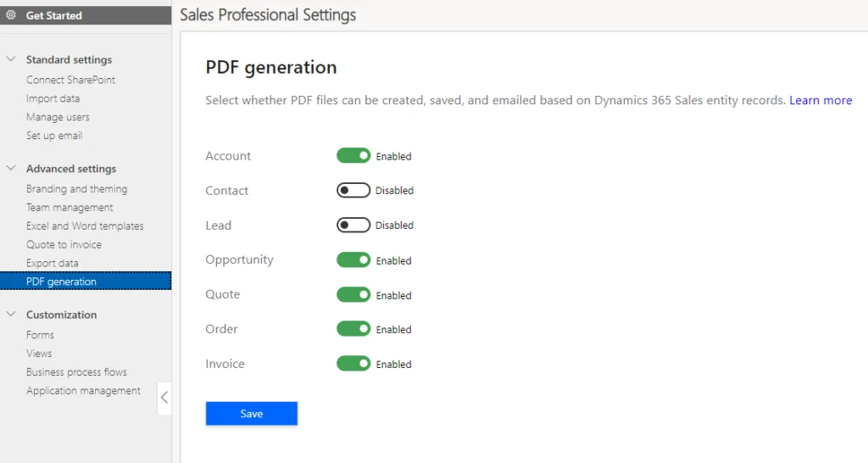Open Branding and theming
The height and width of the screenshot is (463, 868).
(x=77, y=189)
